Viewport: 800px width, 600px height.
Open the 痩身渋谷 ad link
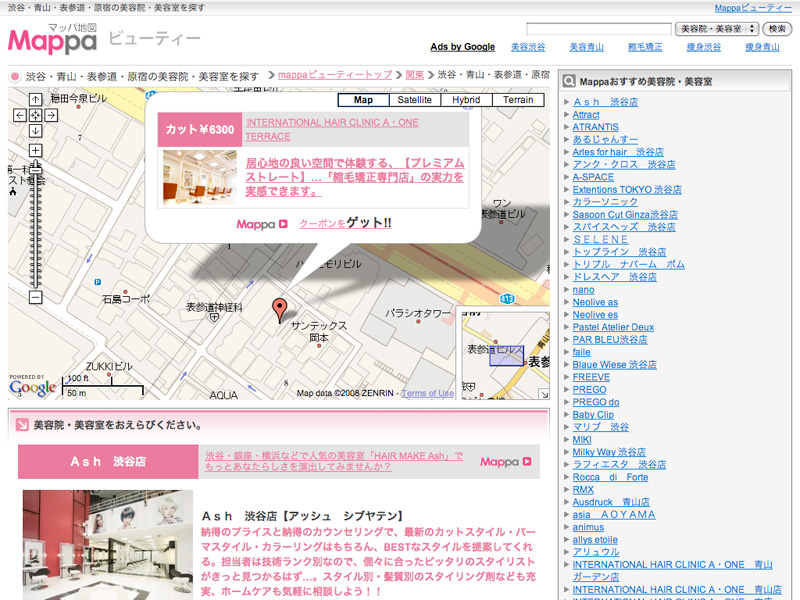(704, 47)
